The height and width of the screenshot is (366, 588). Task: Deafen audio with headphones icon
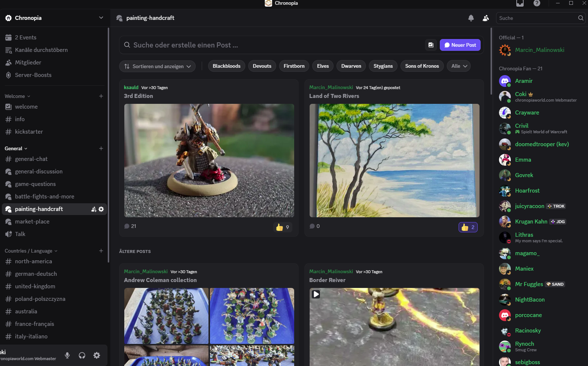point(82,355)
